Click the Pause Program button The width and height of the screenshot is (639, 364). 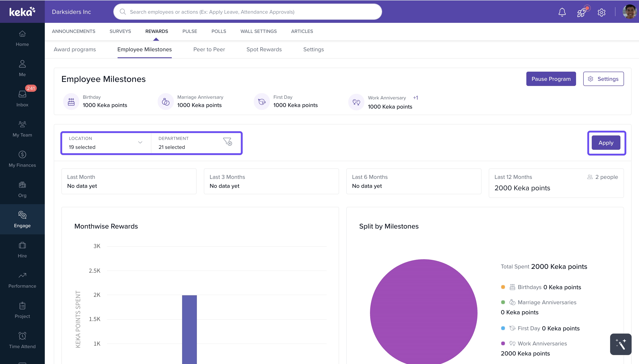[x=551, y=79]
